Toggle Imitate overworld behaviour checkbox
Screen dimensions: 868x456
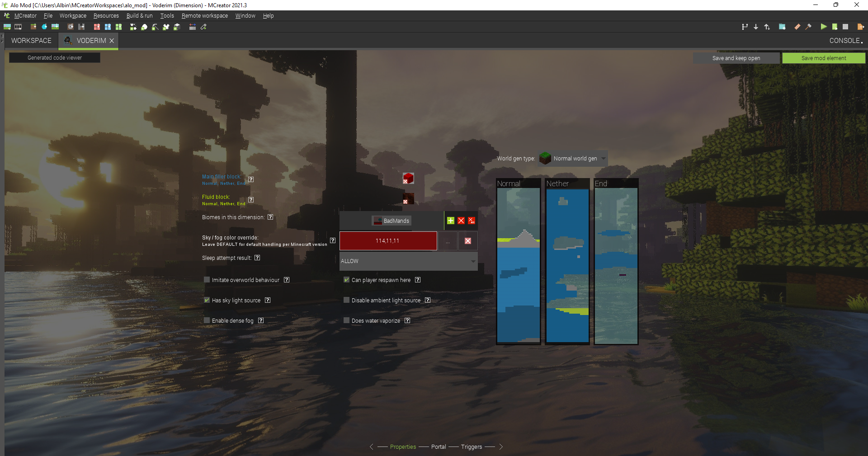207,280
